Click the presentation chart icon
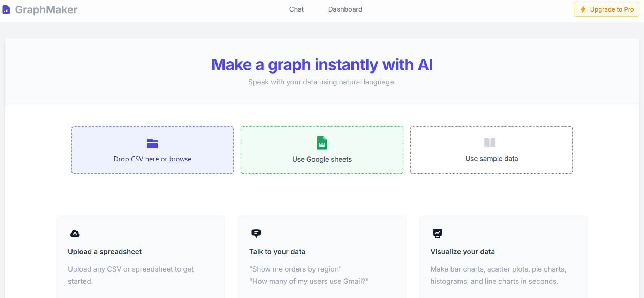This screenshot has height=298, width=644. [x=438, y=234]
